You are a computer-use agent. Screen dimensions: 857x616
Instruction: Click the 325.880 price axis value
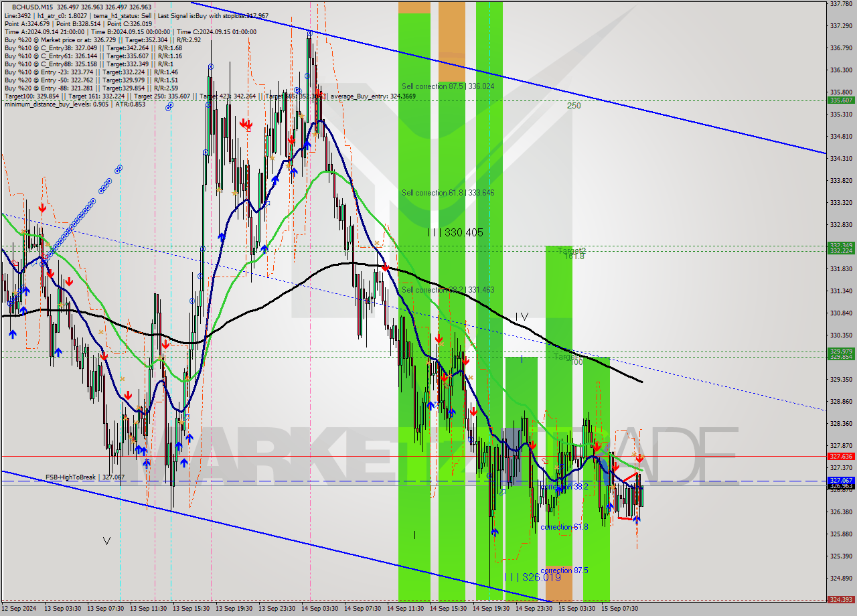(841, 534)
